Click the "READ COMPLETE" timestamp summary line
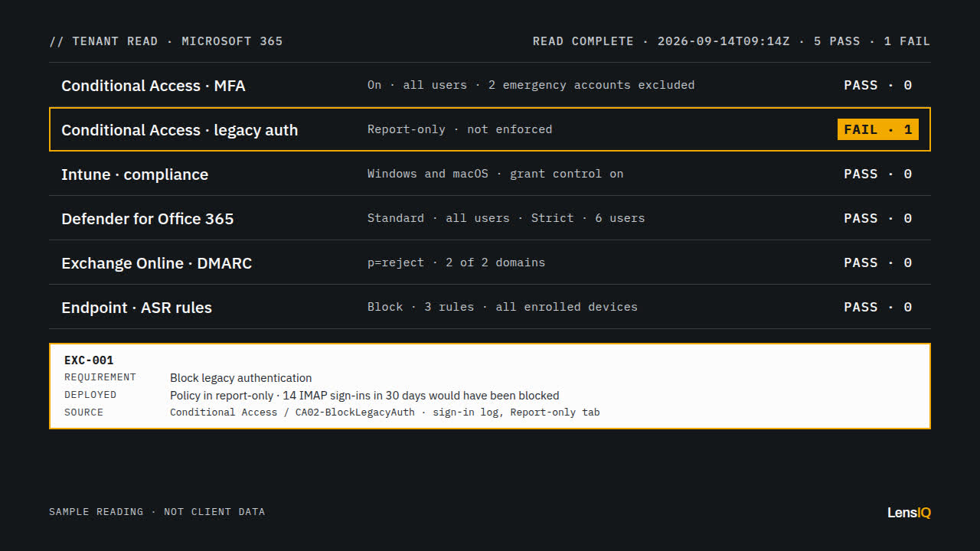Image resolution: width=980 pixels, height=551 pixels. tap(731, 41)
